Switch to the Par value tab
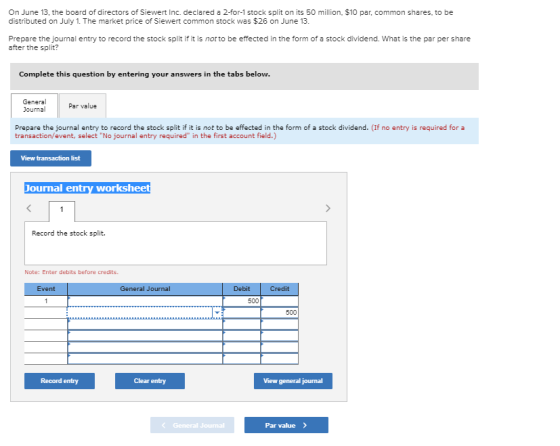This screenshot has width=560, height=446. click(82, 106)
